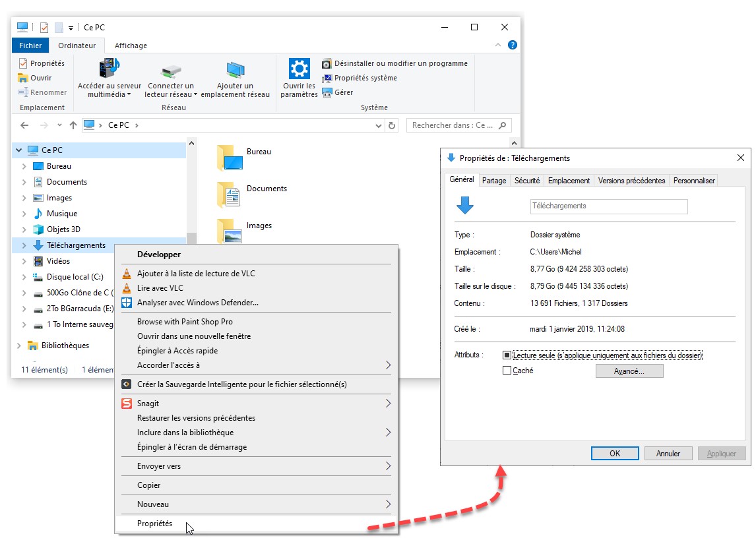Click the up arrow navigation button

pyautogui.click(x=73, y=125)
